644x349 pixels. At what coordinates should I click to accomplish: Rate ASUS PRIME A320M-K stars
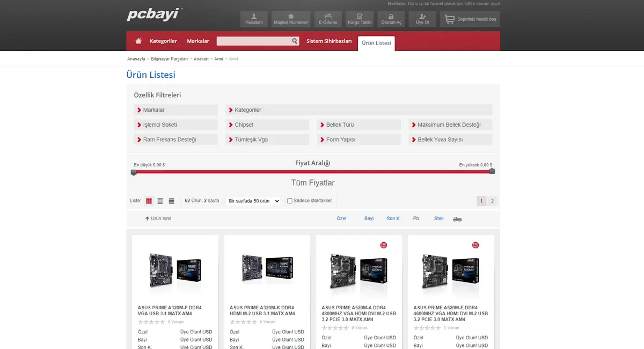click(243, 322)
